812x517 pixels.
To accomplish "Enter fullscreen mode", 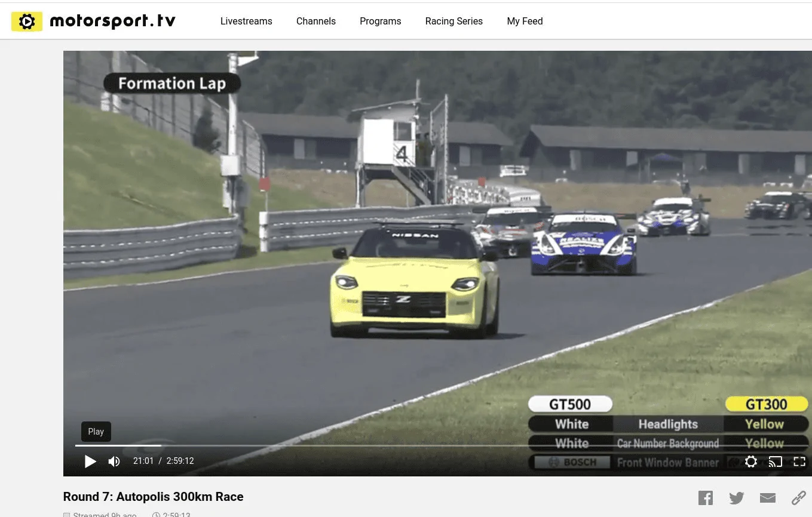I will (799, 461).
